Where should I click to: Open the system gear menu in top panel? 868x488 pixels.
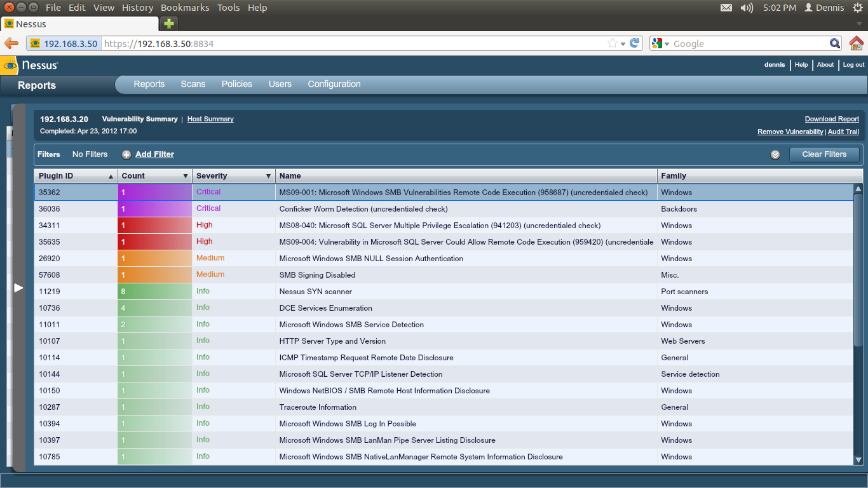point(858,8)
